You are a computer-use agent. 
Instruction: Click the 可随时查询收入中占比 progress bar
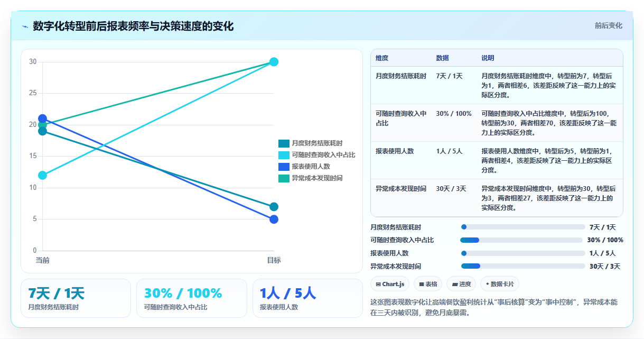coord(522,240)
